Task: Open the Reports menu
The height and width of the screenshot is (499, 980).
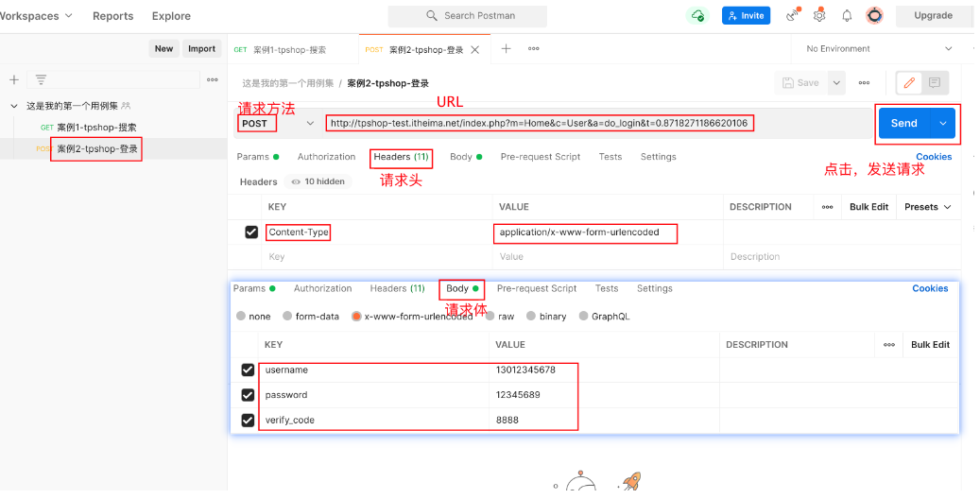Action: point(113,16)
